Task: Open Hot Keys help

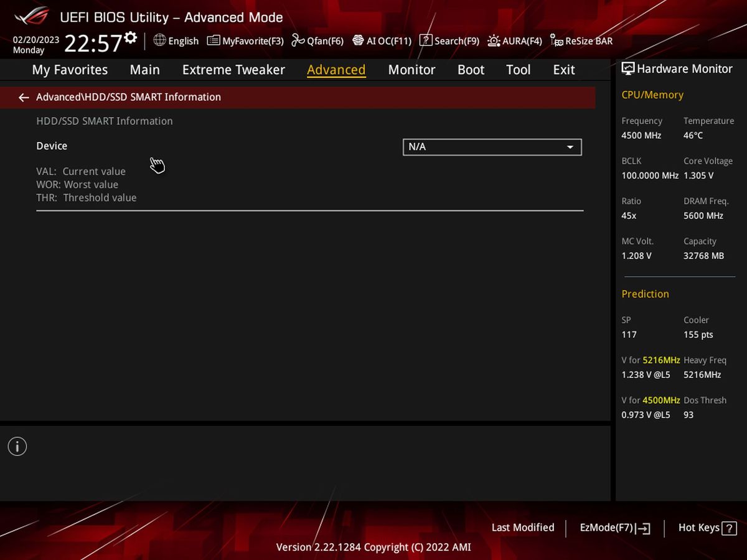Action: click(x=707, y=528)
